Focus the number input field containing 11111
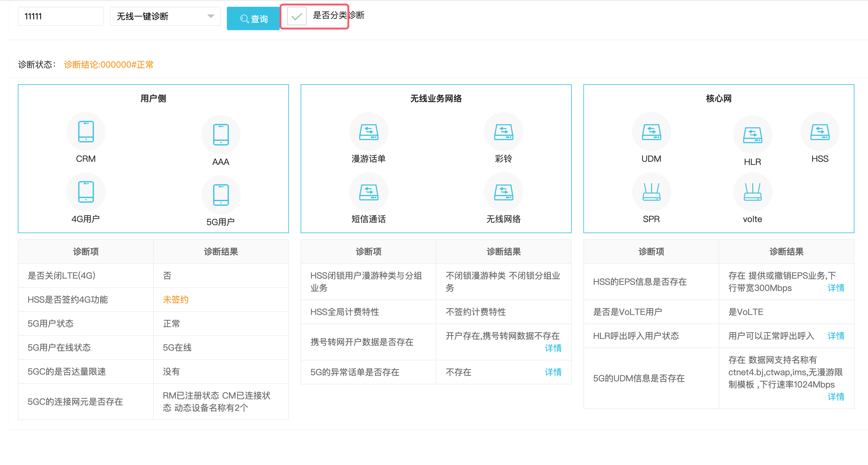The width and height of the screenshot is (868, 465). click(x=61, y=16)
